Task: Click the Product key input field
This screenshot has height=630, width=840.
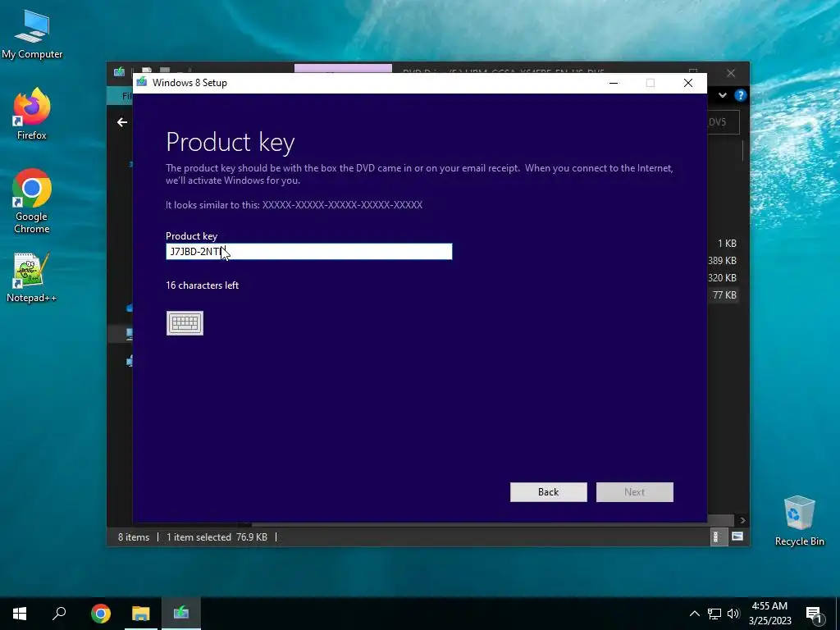Action: (308, 251)
